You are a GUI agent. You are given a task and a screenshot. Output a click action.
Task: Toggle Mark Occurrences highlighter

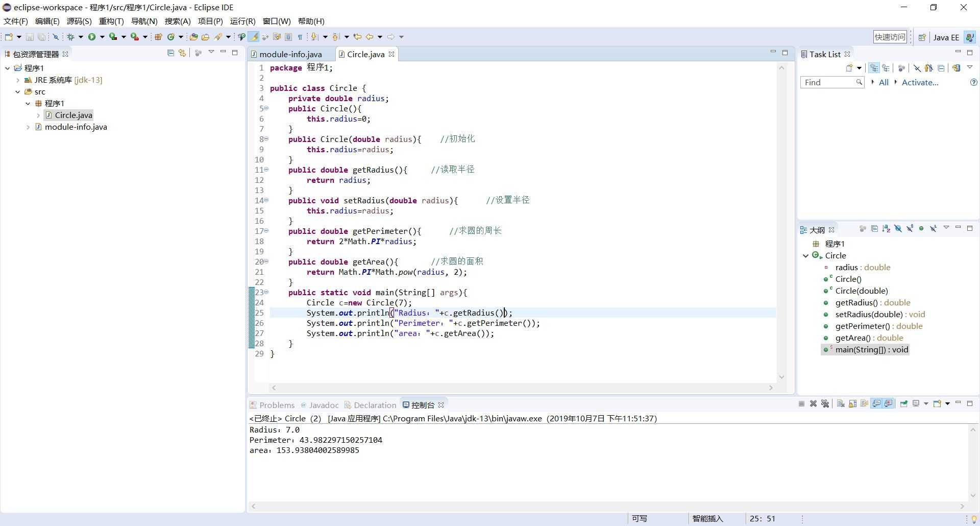pos(254,37)
